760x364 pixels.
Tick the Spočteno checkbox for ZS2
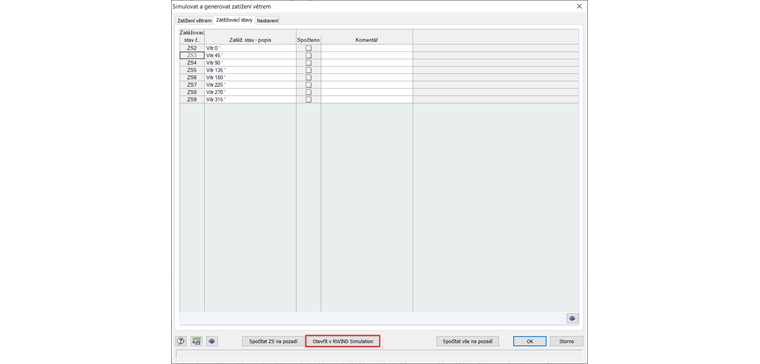coord(308,48)
